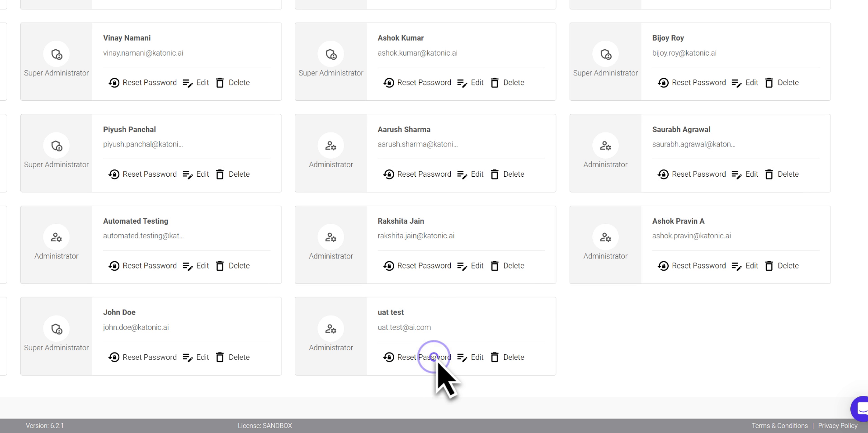
Task: Edit the John Doe user
Action: click(x=196, y=357)
